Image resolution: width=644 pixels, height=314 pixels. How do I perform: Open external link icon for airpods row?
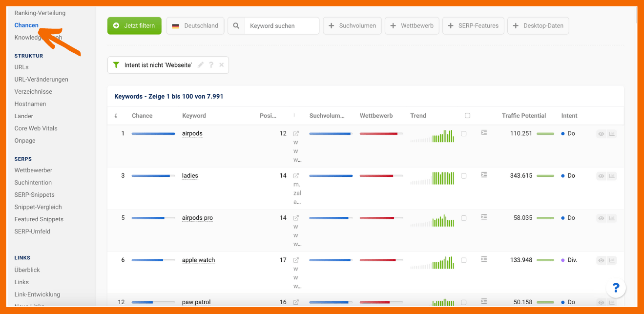(296, 133)
